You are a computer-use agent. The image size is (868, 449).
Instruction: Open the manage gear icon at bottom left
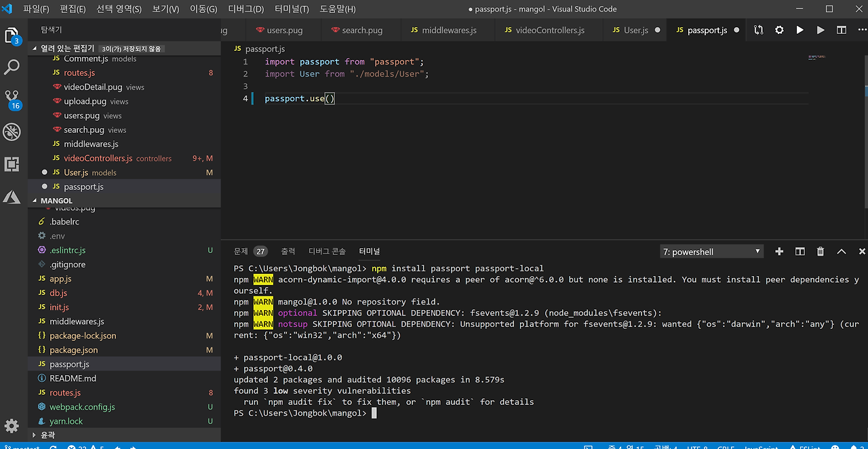(x=12, y=425)
